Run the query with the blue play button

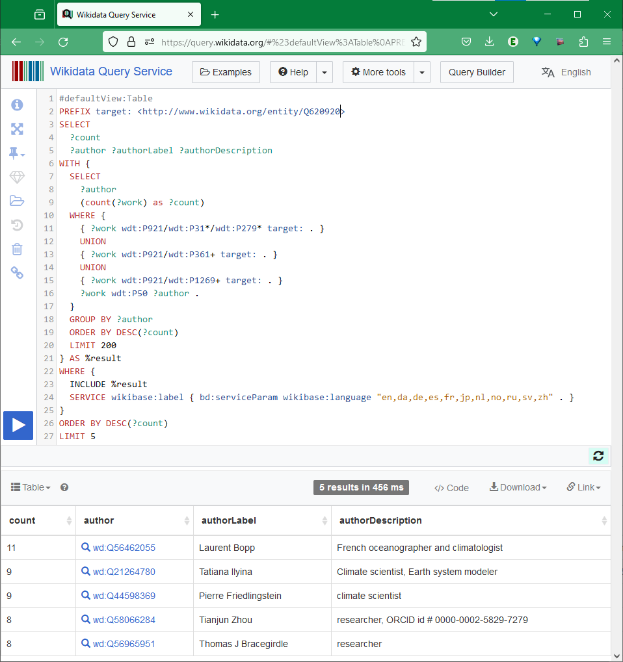click(x=18, y=425)
